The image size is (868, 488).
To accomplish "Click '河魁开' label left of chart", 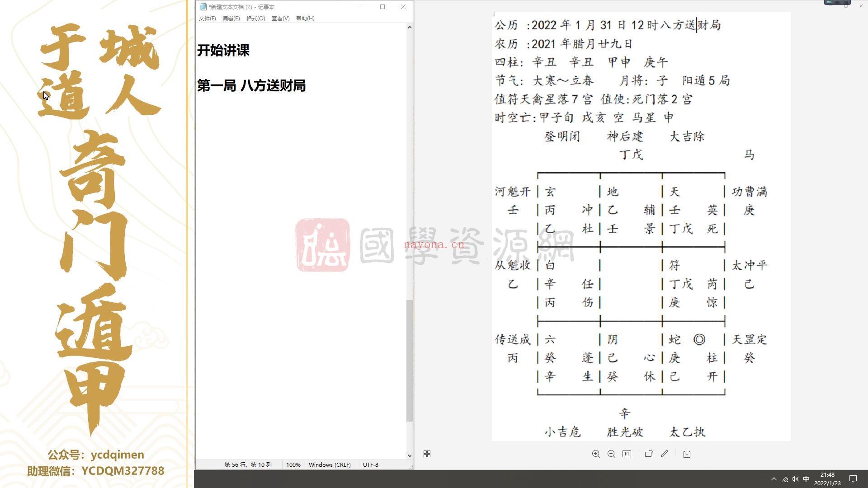I will click(x=513, y=192).
